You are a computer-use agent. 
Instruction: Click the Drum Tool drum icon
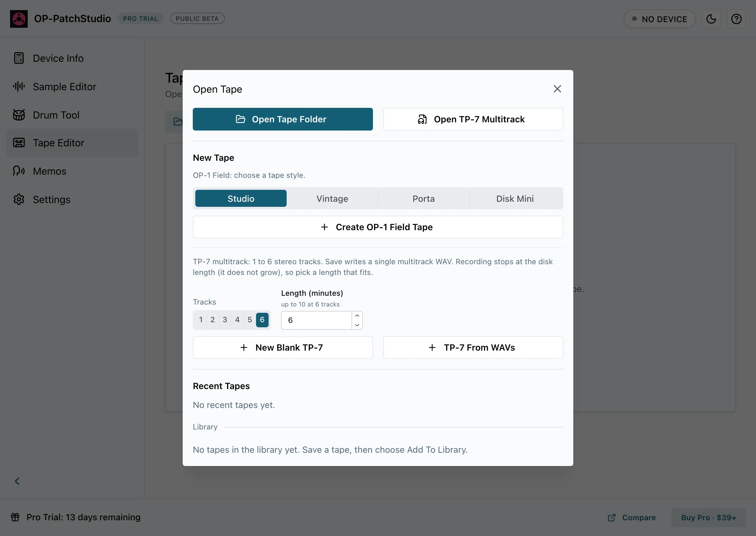19,115
